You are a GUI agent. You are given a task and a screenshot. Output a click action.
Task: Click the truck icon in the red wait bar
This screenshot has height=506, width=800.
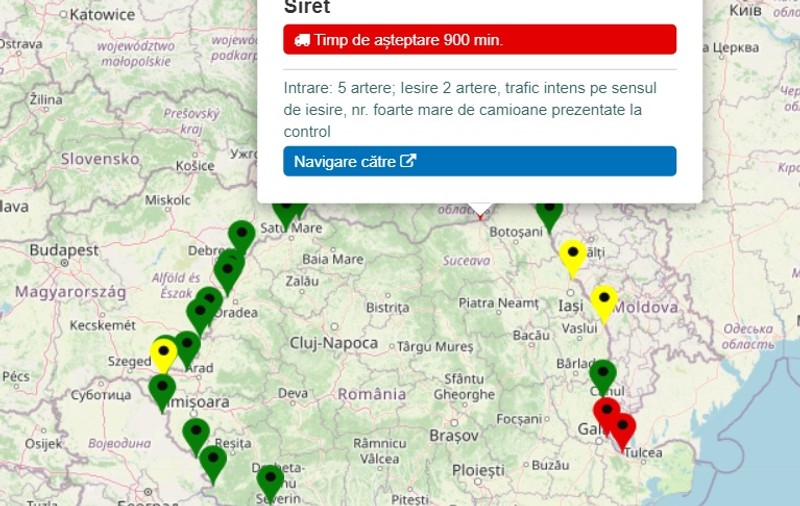click(x=302, y=40)
